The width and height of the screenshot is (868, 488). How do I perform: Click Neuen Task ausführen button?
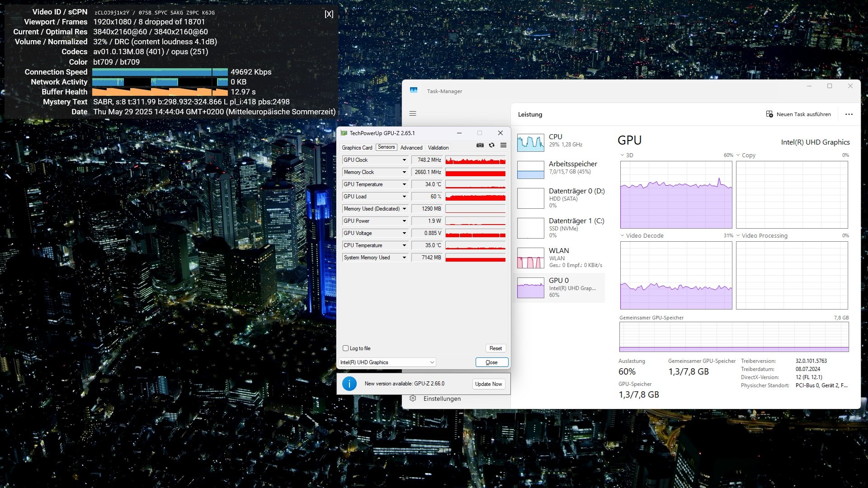pyautogui.click(x=798, y=114)
